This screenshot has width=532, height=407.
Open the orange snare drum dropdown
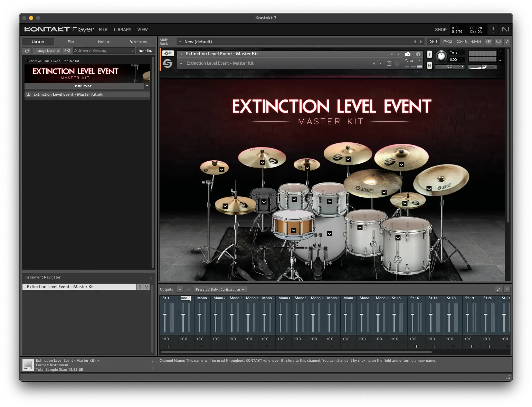(294, 230)
